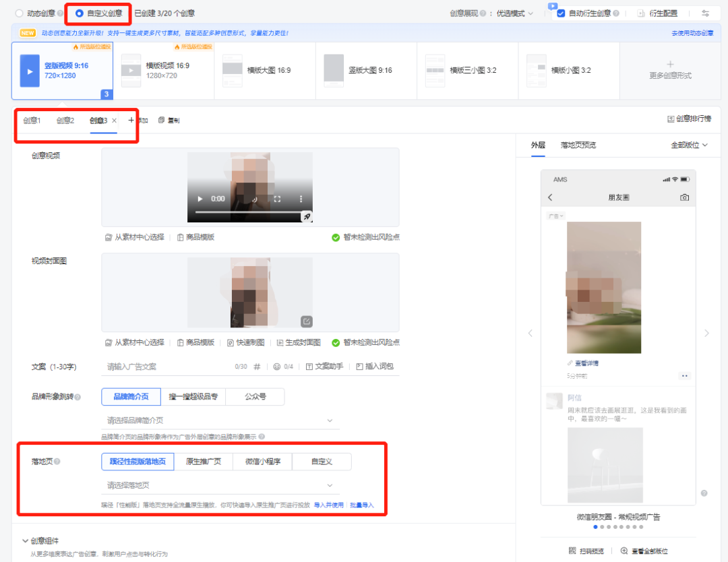Switch to the 创意1 tab
Screen dimensions: 728x562
coord(32,121)
